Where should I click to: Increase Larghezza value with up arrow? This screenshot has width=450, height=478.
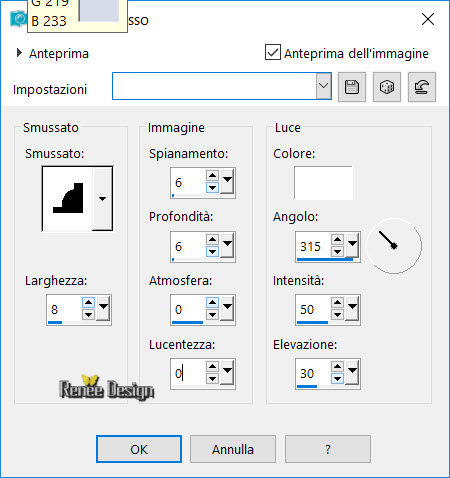(88, 302)
